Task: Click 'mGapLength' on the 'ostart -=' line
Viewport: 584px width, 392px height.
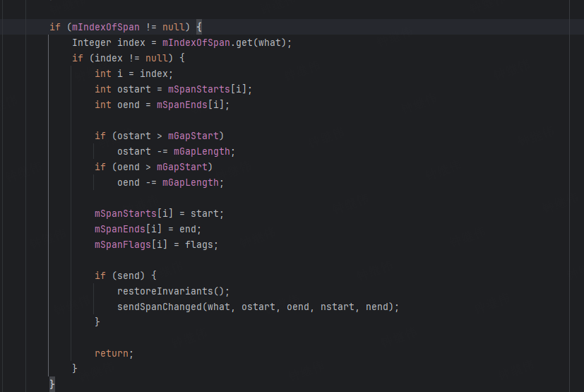Action: coord(201,152)
